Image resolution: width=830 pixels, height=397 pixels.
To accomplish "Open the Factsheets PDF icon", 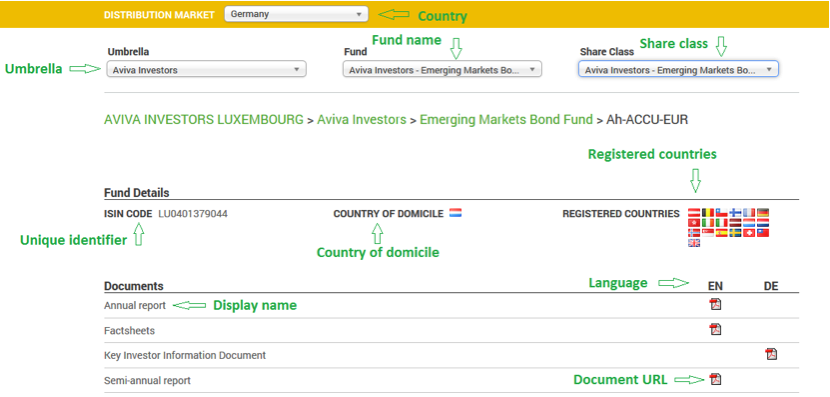I will [x=715, y=329].
